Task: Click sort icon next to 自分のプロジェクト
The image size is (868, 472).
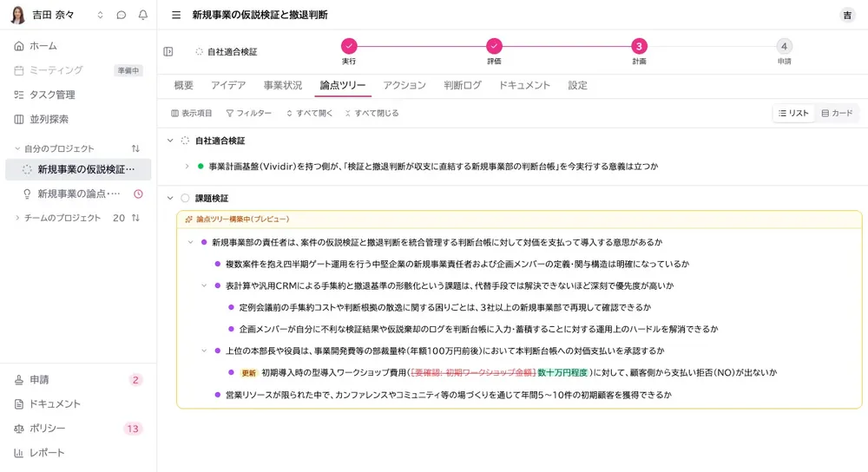Action: tap(135, 148)
